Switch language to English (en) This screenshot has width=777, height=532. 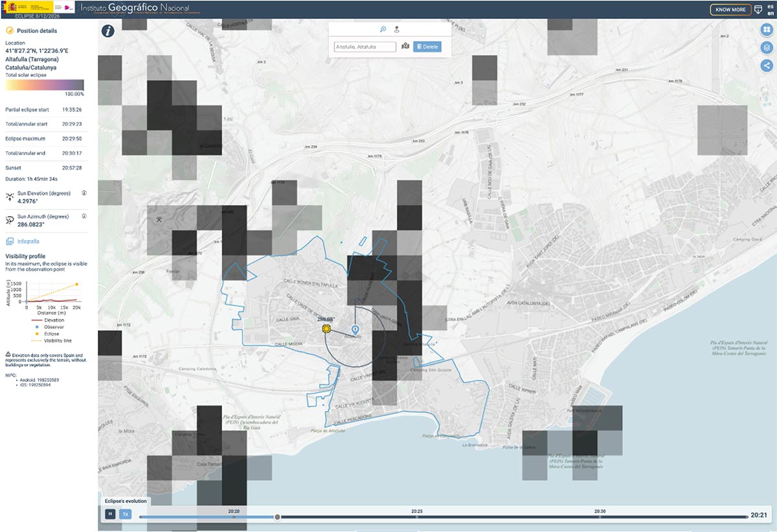pos(770,12)
